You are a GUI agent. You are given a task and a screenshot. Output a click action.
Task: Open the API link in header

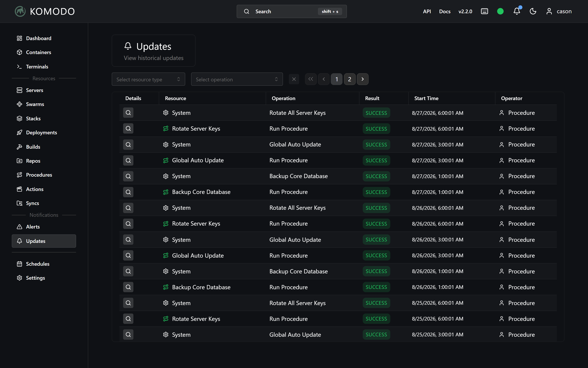(x=427, y=11)
